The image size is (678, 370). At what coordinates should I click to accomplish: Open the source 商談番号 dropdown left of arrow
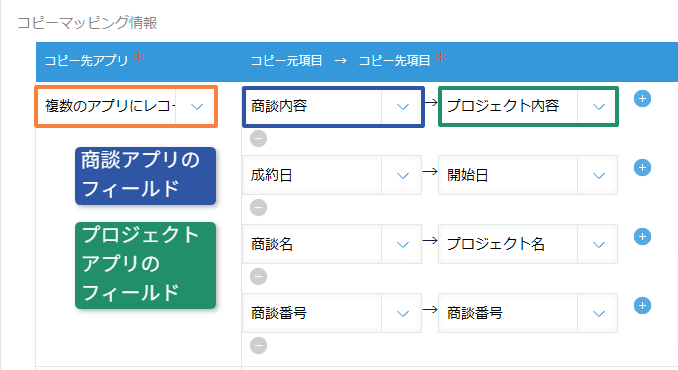[332, 313]
